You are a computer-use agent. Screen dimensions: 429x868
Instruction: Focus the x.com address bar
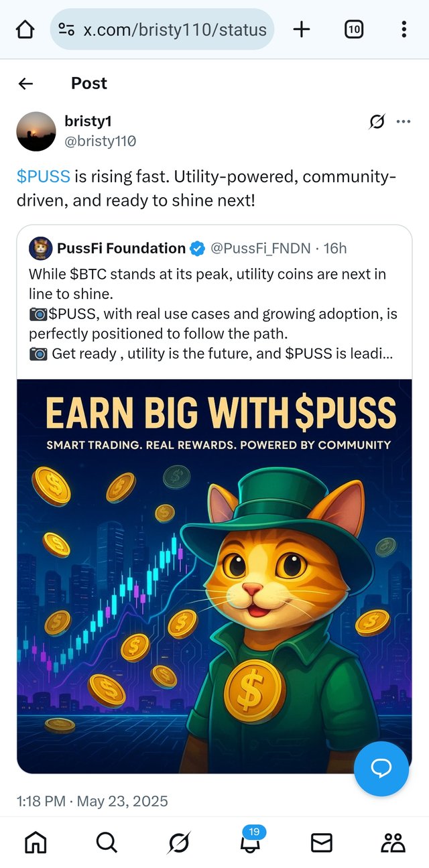tap(162, 29)
